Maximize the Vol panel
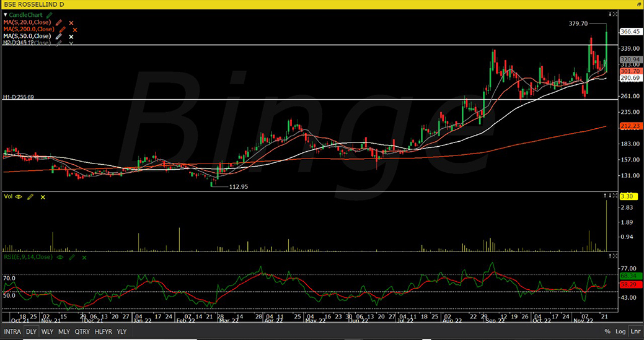This screenshot has width=644, height=340. pyautogui.click(x=615, y=196)
